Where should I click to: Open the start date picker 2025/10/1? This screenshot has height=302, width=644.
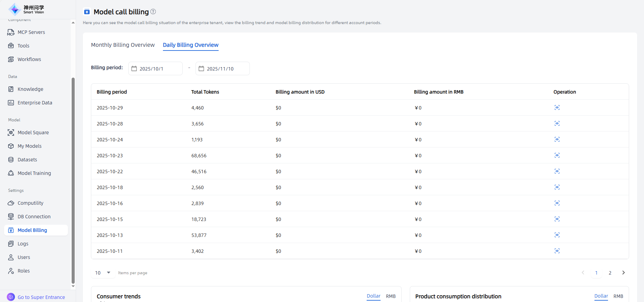pyautogui.click(x=155, y=68)
